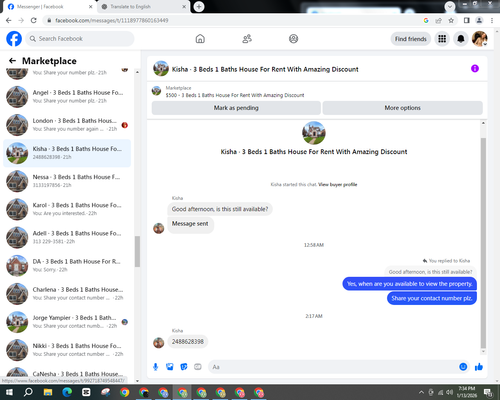The width and height of the screenshot is (500, 400).
Task: Go back in browser history
Action: point(9,20)
